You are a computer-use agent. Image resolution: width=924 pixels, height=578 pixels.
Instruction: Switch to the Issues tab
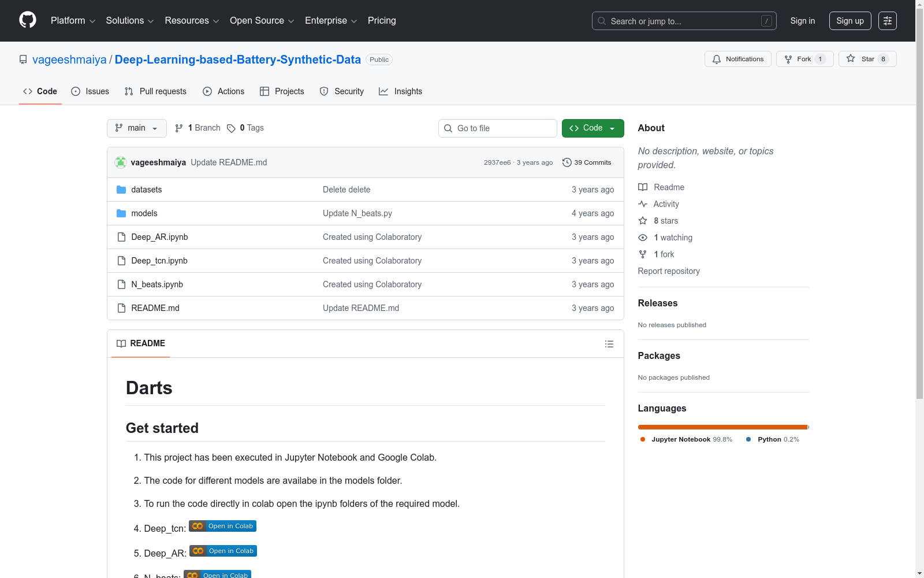pos(90,91)
